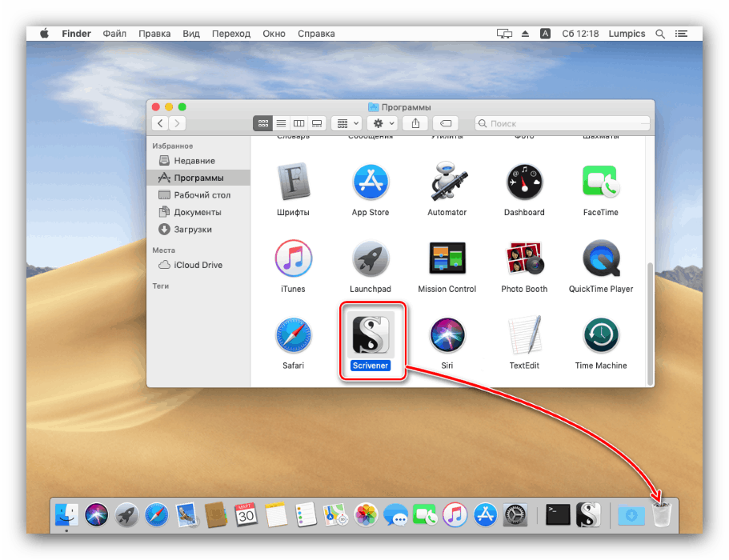Open the Шрифты (Font Book) app icon
Image resolution: width=729 pixels, height=560 pixels.
click(x=293, y=182)
